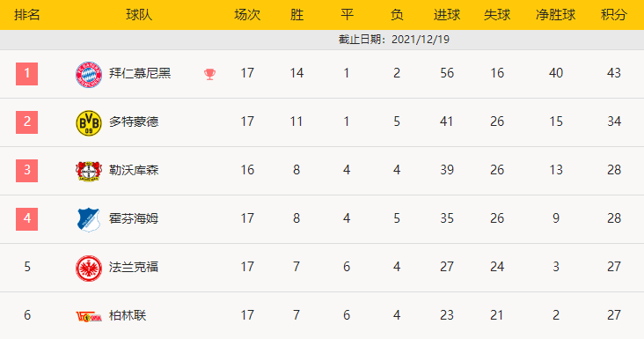
Task: Select the 霍芬海姆 team name
Action: 134,218
